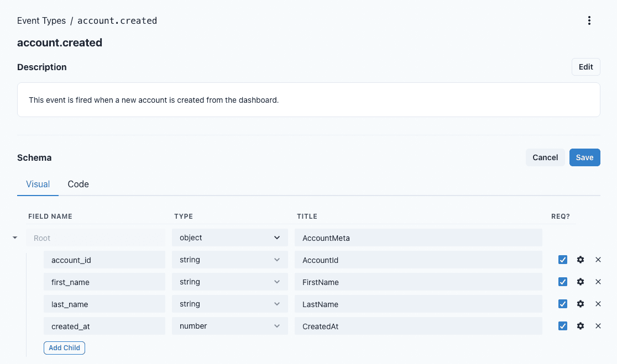Viewport: 617px width, 364px height.
Task: Open type dropdown for Root object
Action: pos(230,238)
